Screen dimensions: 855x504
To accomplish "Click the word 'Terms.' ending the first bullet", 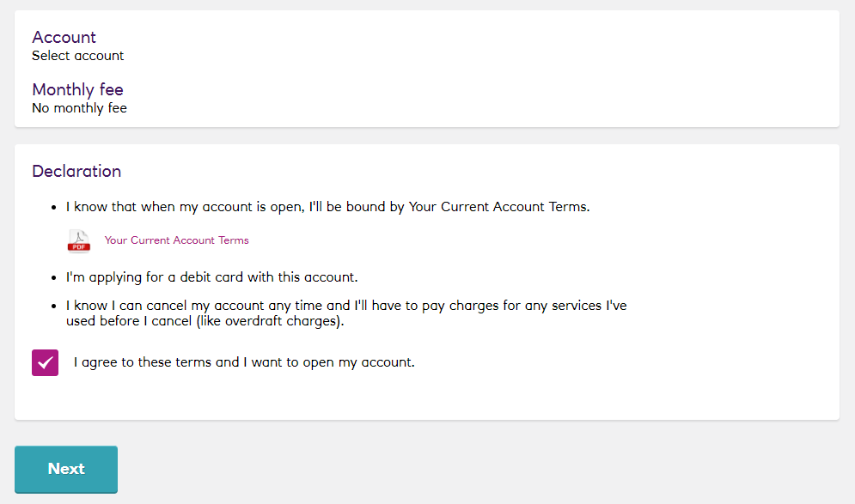I will (569, 207).
